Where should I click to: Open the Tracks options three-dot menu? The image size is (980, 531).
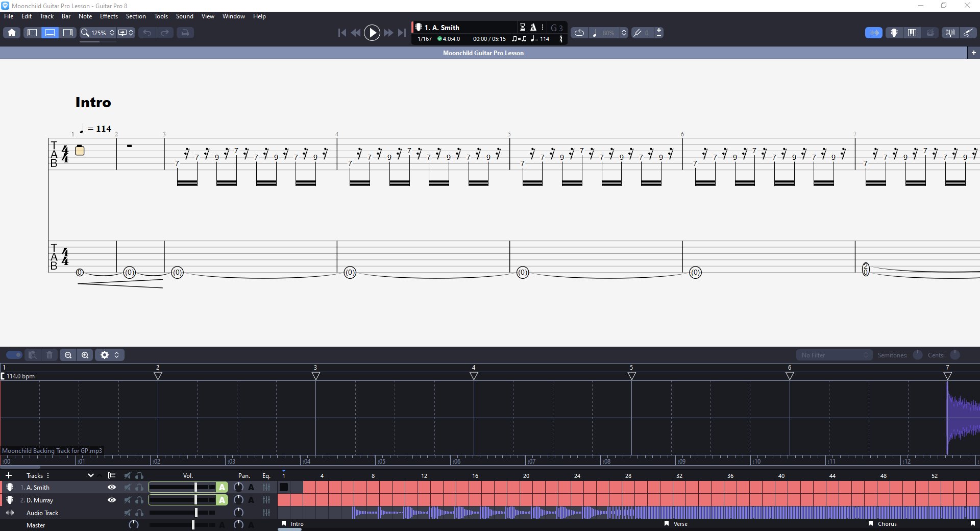[x=48, y=475]
